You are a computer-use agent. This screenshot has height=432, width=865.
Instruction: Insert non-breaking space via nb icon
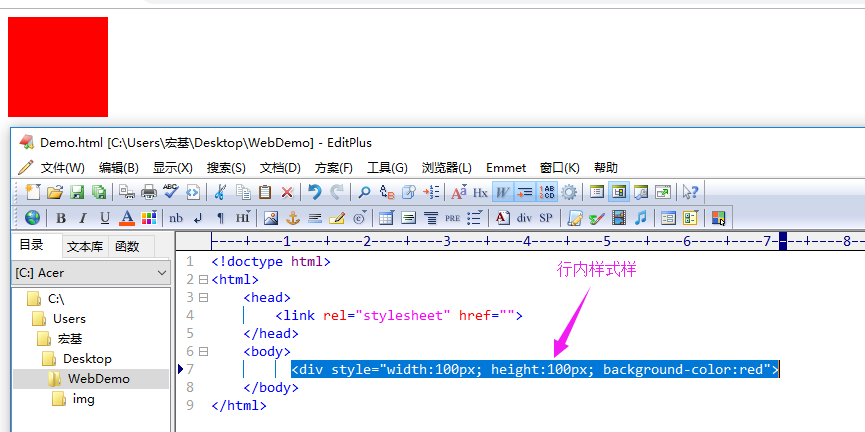click(x=176, y=218)
